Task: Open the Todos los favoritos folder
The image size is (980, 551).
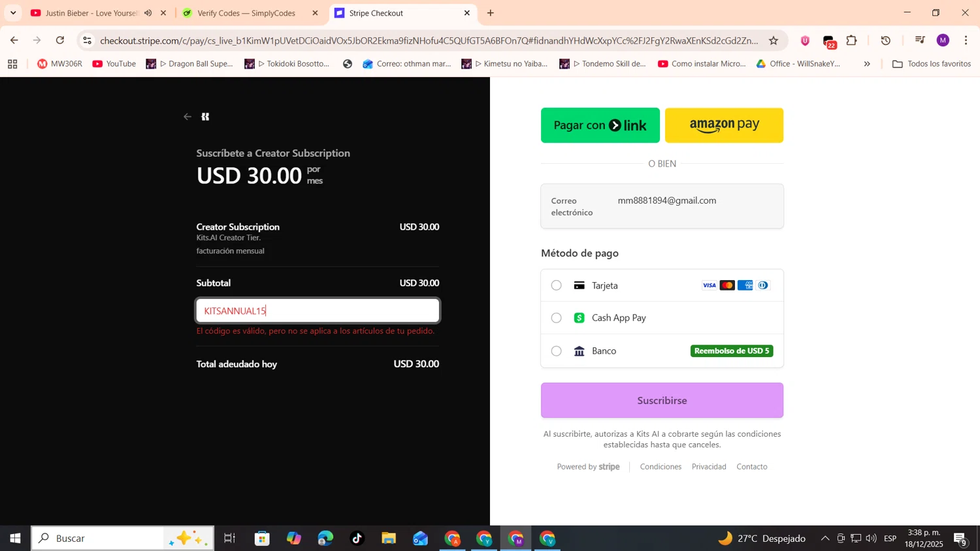Action: click(932, 64)
